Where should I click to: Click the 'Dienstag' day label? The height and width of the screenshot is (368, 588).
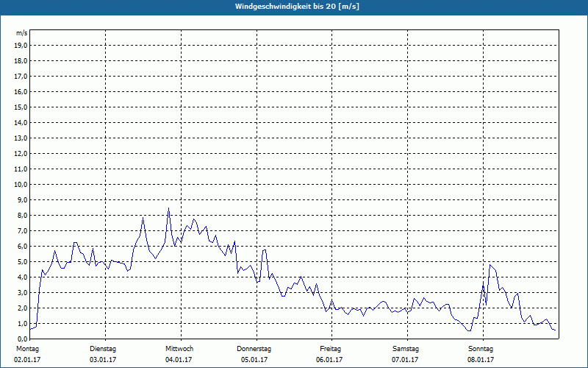[x=103, y=349]
